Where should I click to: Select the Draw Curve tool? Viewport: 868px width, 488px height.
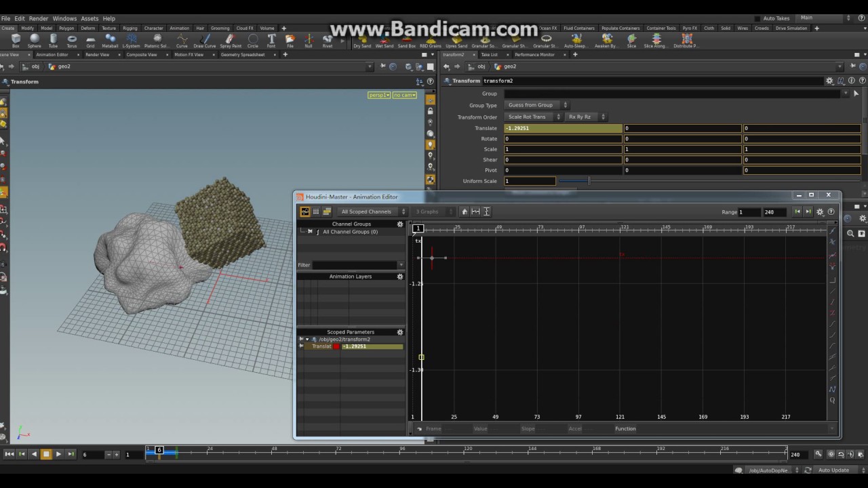[x=204, y=40]
